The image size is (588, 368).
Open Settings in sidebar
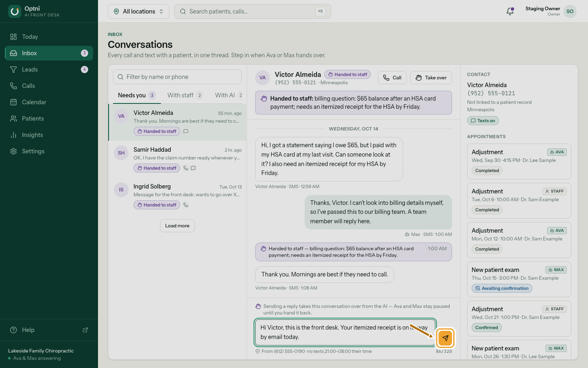[x=49, y=151]
